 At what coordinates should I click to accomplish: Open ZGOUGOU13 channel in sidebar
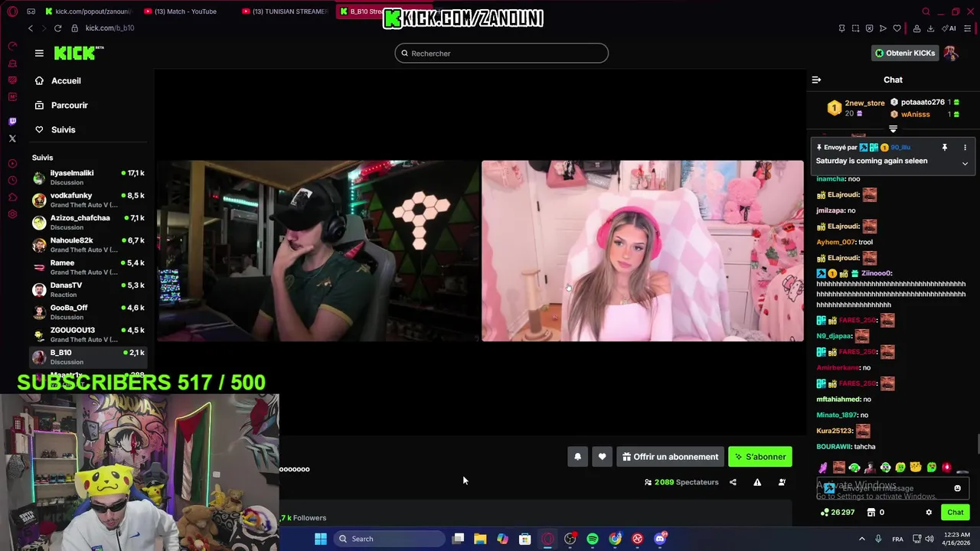click(89, 334)
